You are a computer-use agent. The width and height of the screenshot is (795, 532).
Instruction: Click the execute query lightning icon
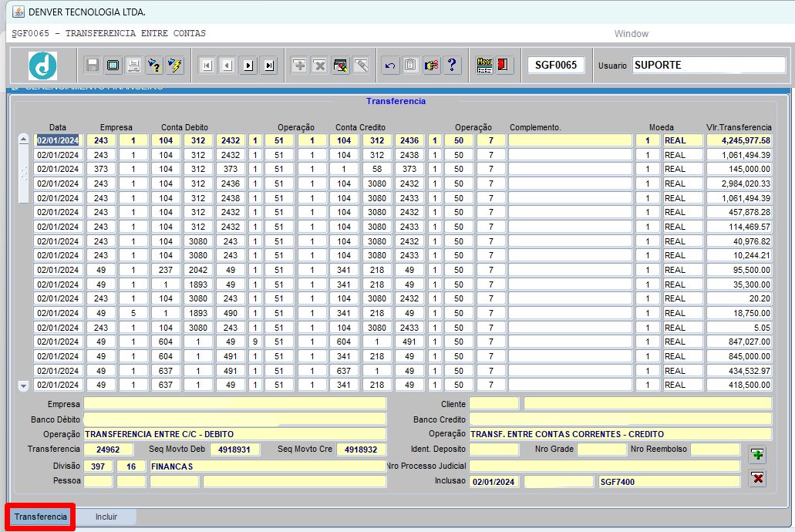(175, 66)
